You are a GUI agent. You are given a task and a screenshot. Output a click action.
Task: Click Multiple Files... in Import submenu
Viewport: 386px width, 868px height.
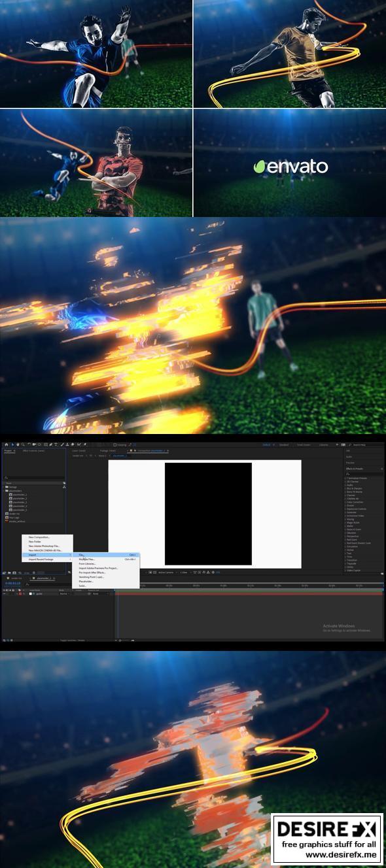[x=105, y=559]
